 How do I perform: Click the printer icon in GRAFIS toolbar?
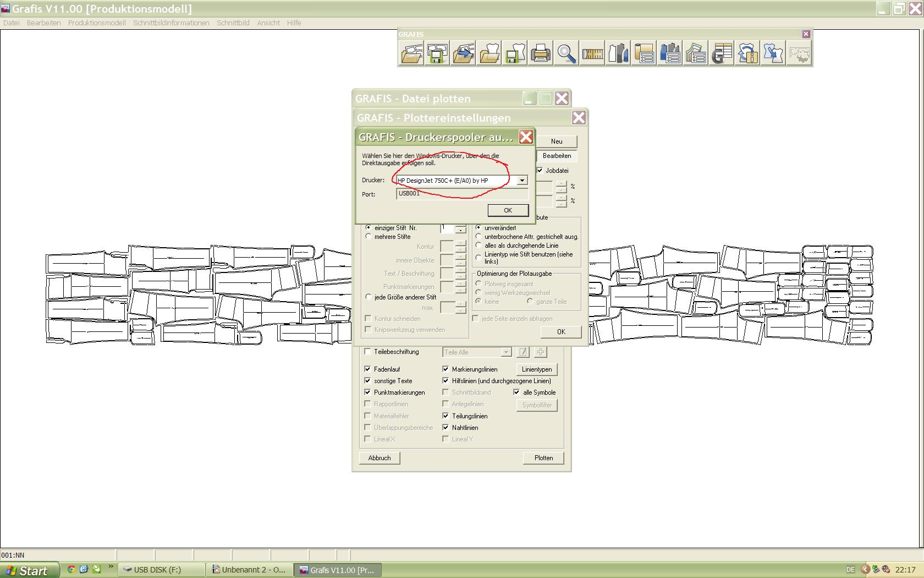(x=540, y=53)
